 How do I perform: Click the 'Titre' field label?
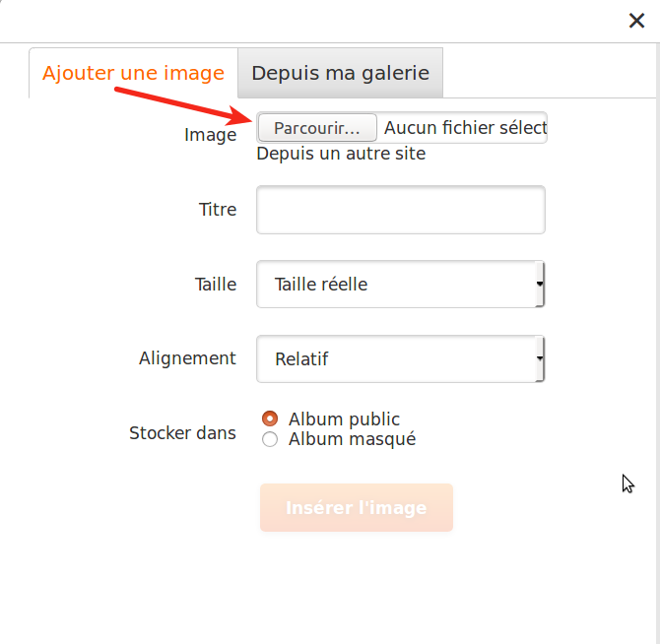tap(217, 210)
